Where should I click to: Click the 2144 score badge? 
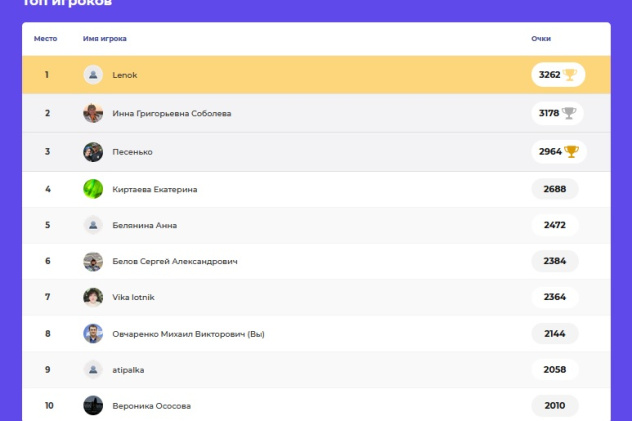(x=555, y=333)
